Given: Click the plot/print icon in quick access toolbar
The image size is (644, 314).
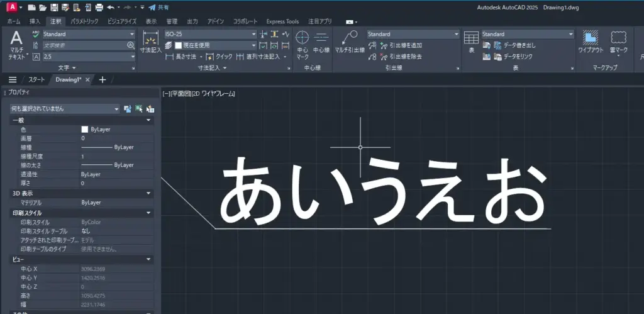Looking at the screenshot, I should click(x=99, y=8).
